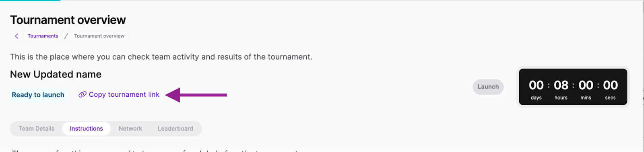Switch to the Team Details tab
Viewport: 644px width, 152px height.
point(36,129)
